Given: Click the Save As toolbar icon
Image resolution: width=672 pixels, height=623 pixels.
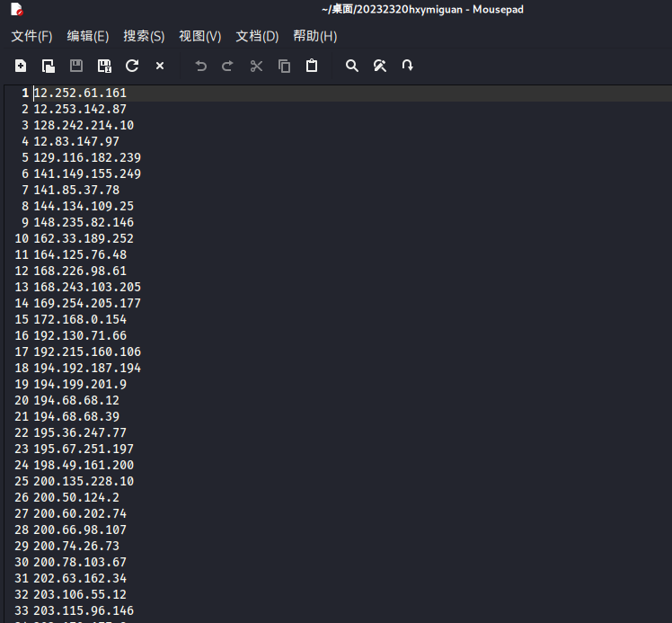Looking at the screenshot, I should (x=104, y=66).
